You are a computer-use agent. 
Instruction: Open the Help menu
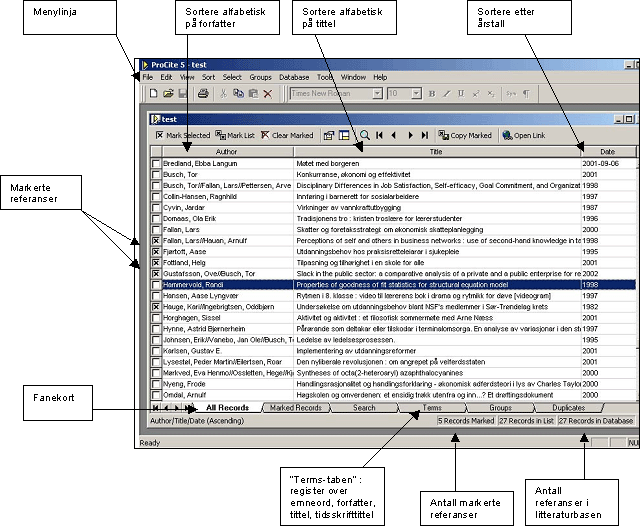(x=380, y=77)
